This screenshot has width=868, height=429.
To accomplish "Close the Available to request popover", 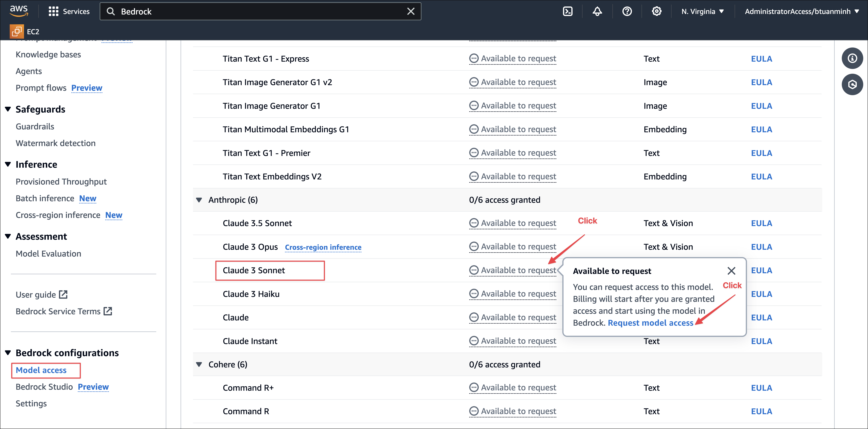I will tap(731, 271).
